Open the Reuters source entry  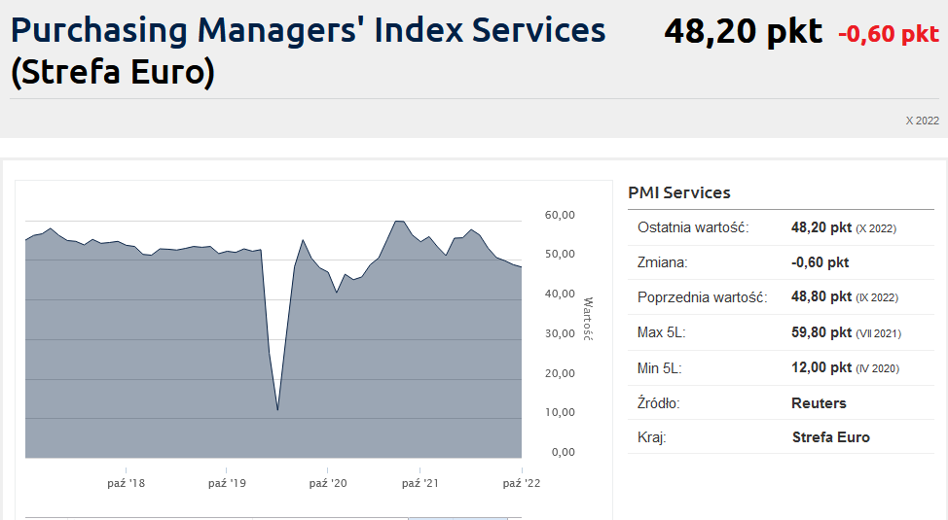(819, 403)
